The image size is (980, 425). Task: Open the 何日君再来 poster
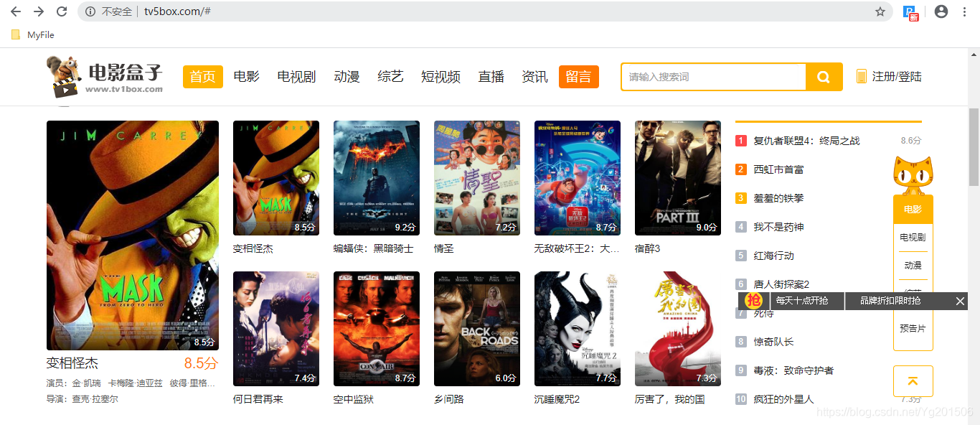coord(276,329)
